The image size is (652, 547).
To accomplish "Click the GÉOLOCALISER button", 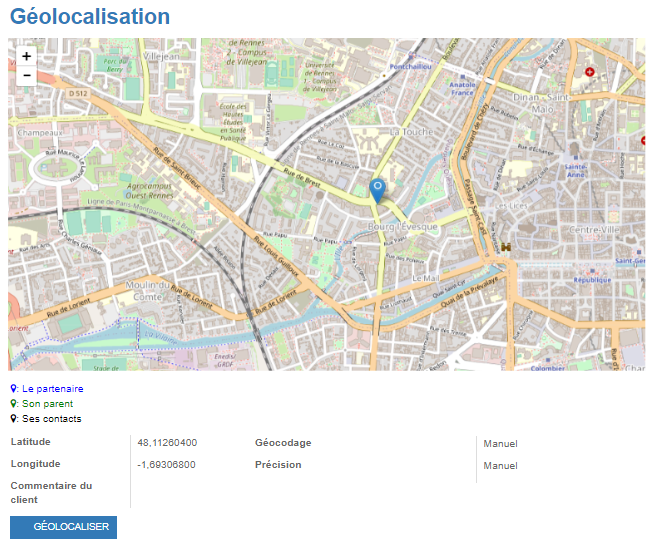I will click(x=63, y=527).
